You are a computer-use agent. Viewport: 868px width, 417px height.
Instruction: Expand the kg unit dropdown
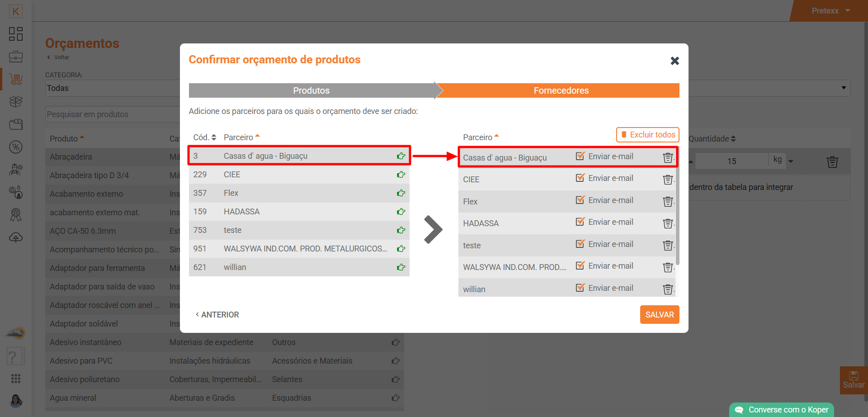(x=791, y=161)
